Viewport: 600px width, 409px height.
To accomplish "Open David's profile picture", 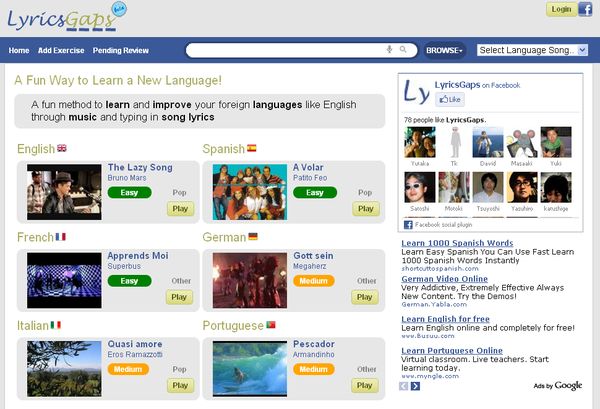I will point(488,142).
